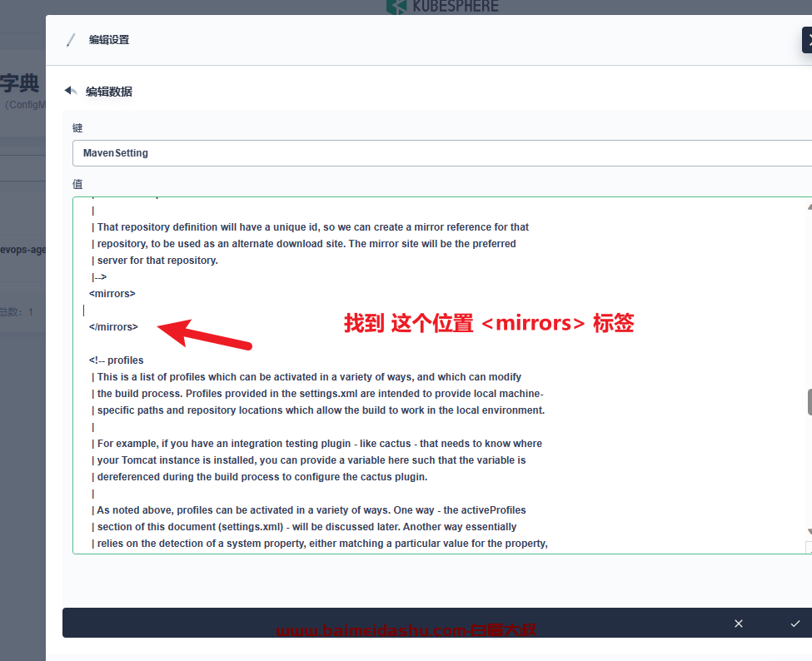The width and height of the screenshot is (812, 661).
Task: Click the 'This is a list of profiles' line
Action: pyautogui.click(x=306, y=377)
